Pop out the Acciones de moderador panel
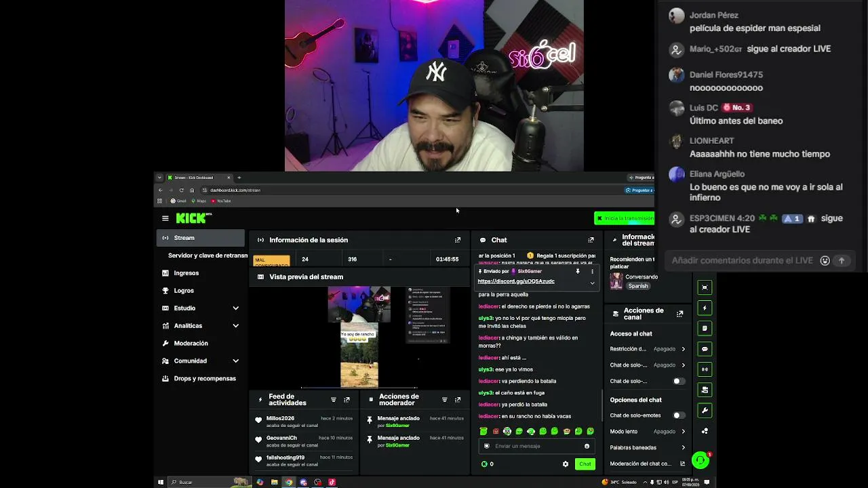 tap(458, 400)
